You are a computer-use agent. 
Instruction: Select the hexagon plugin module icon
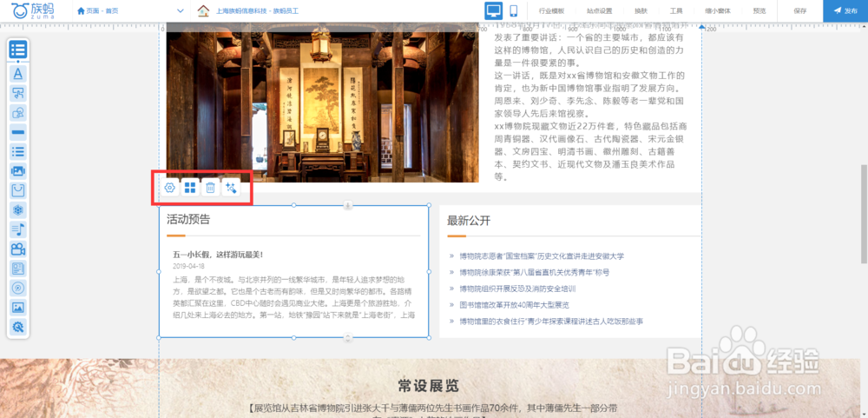(17, 210)
